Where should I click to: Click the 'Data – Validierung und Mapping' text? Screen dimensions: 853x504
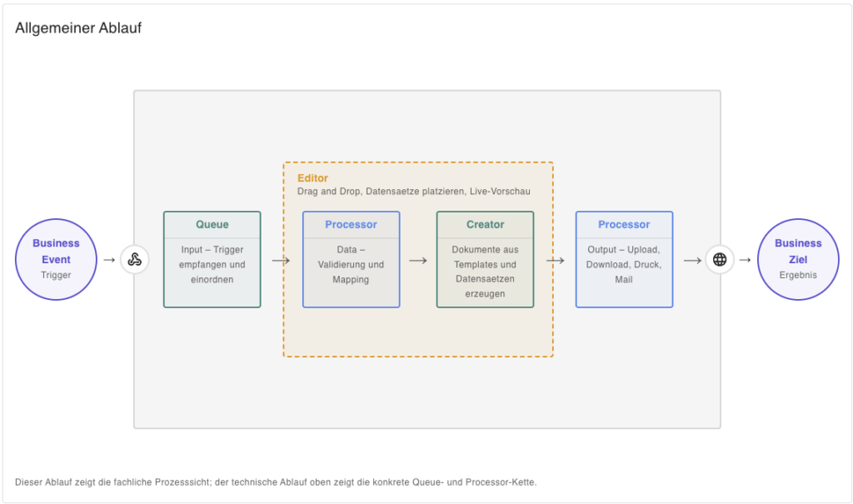(x=351, y=265)
